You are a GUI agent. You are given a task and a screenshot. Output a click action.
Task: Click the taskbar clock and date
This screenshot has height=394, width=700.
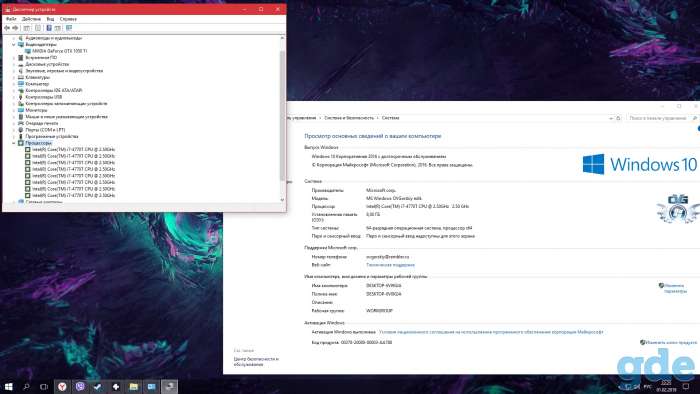666,386
